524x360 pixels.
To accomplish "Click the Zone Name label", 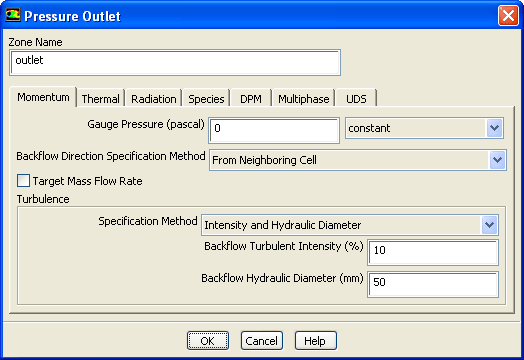I will [x=35, y=42].
